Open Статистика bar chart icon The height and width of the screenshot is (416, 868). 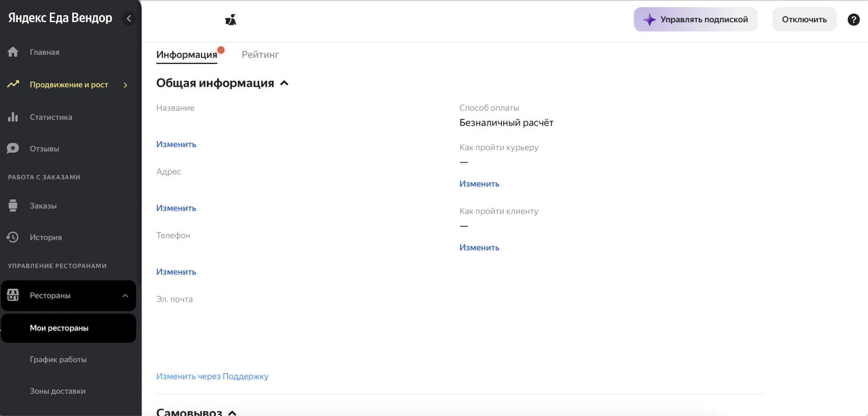click(13, 117)
